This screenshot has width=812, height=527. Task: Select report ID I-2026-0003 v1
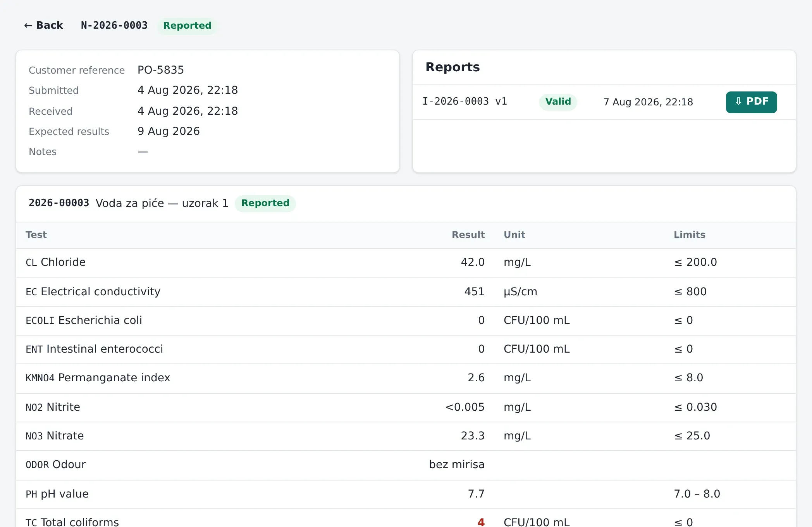[x=464, y=102]
